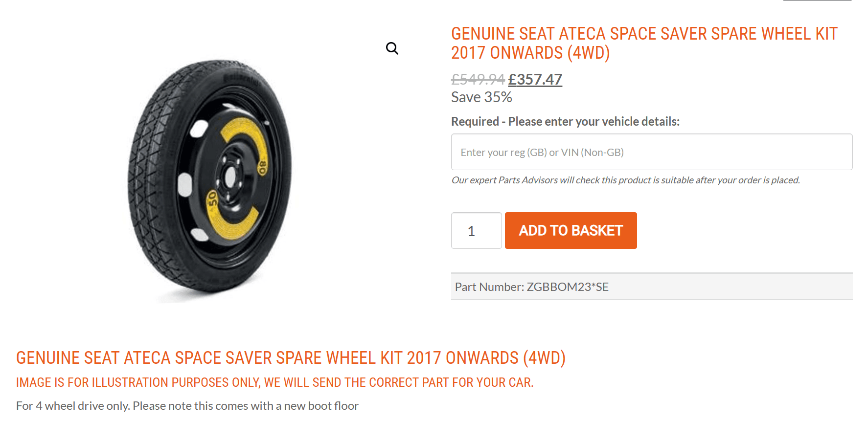
Task: Click the Save 35% text
Action: click(481, 97)
